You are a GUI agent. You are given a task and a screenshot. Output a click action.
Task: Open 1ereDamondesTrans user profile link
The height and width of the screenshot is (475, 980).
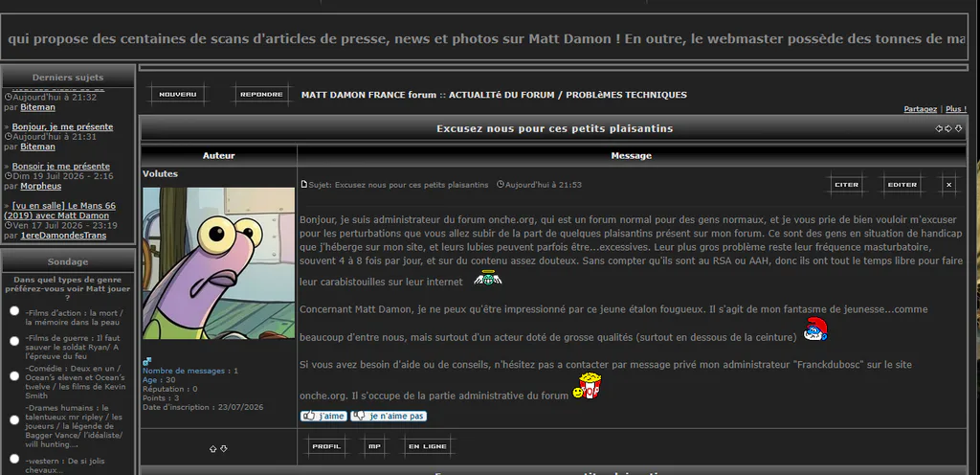[63, 236]
